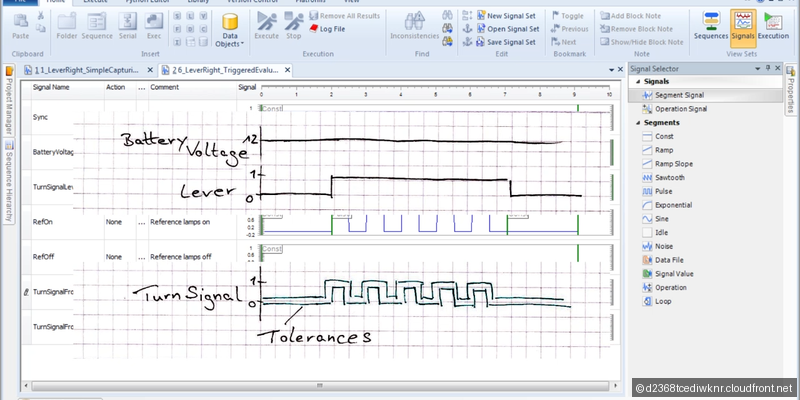
Task: Click the Stop execution button
Action: coord(293,27)
